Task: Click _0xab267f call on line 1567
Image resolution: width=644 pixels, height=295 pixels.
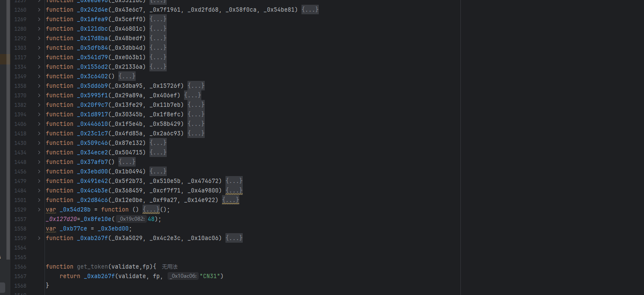Action: point(99,276)
